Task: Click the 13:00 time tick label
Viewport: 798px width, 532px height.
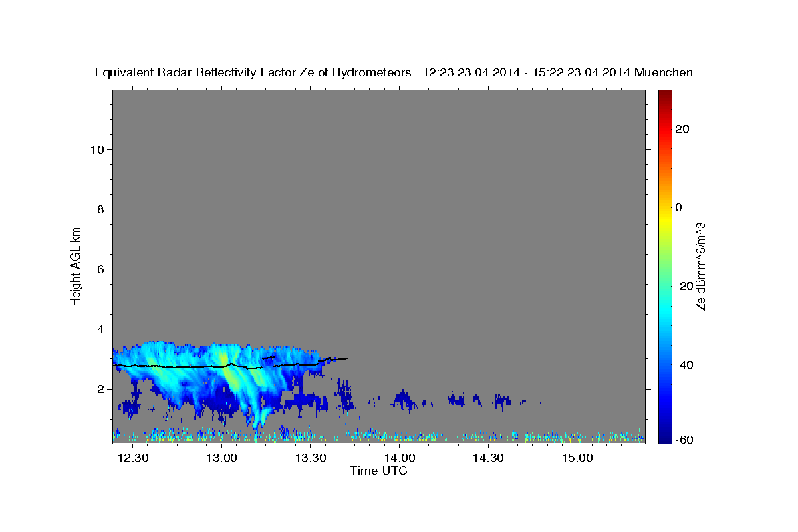Action: [x=222, y=458]
